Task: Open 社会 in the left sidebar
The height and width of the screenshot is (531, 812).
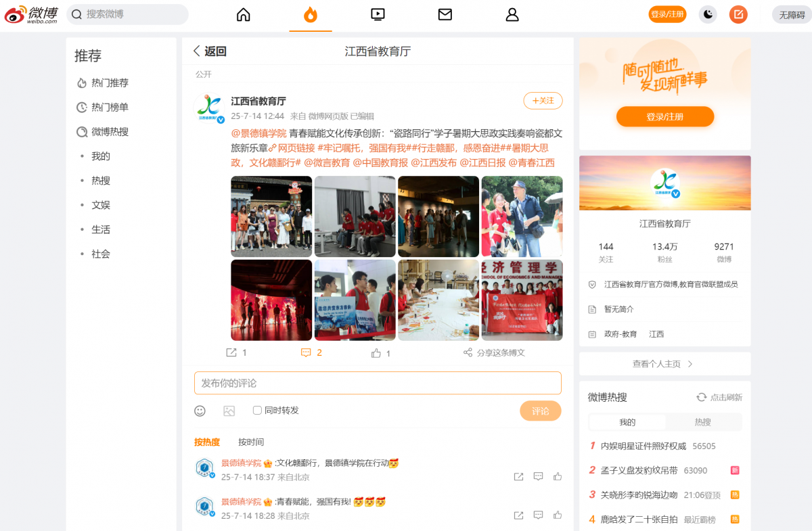Action: click(101, 254)
